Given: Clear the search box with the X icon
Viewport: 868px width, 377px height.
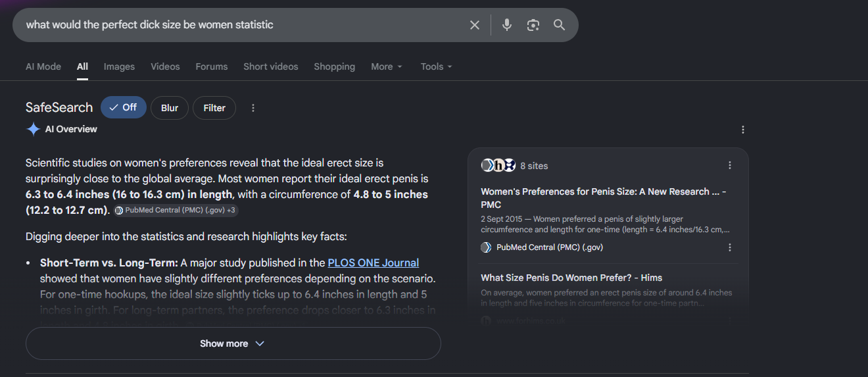Looking at the screenshot, I should (475, 25).
